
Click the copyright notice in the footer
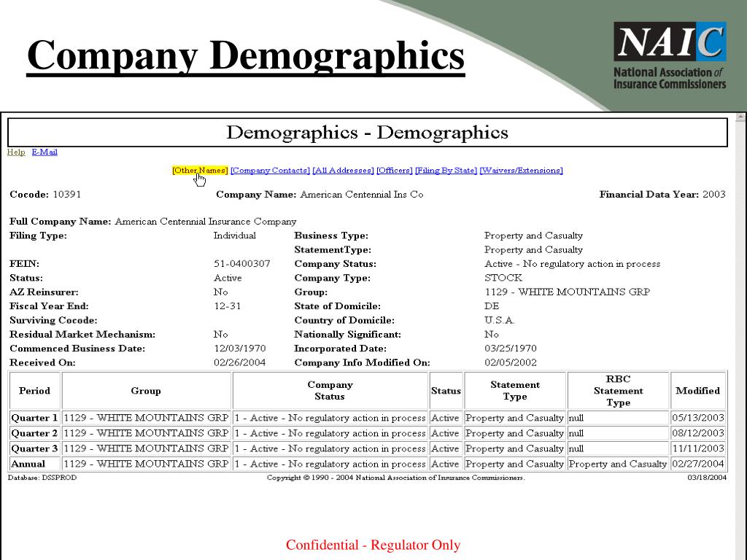click(396, 478)
